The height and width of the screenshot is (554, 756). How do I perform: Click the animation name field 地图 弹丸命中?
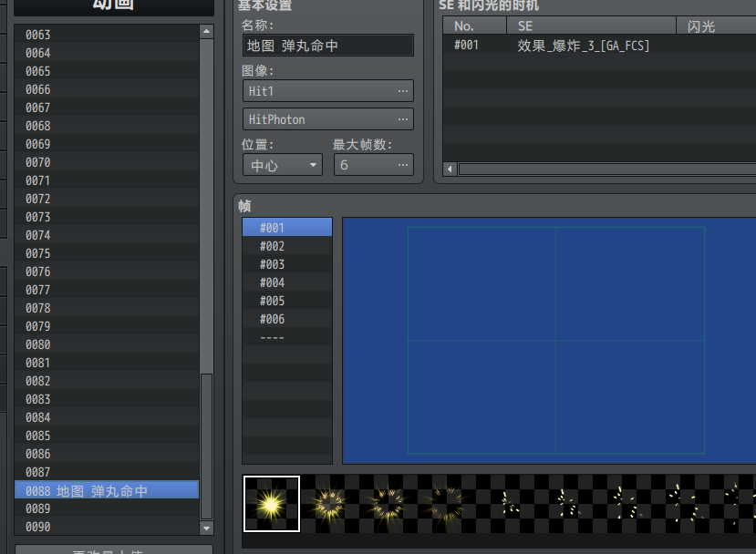(327, 45)
